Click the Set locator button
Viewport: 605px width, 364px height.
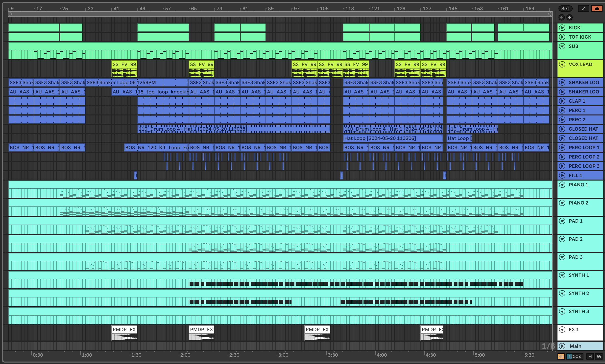point(565,9)
